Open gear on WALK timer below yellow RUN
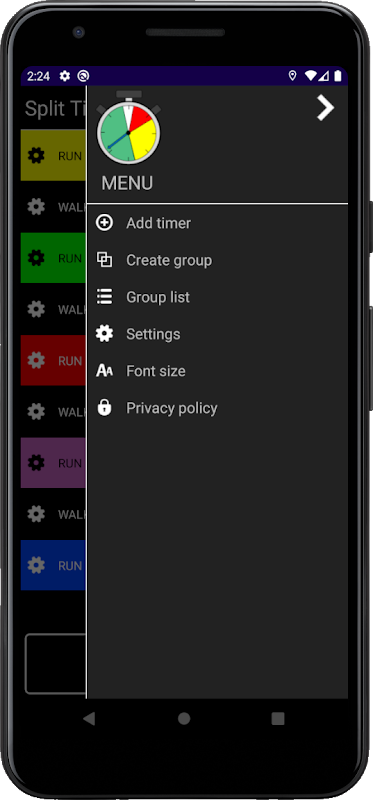Image resolution: width=373 pixels, height=800 pixels. click(x=36, y=207)
